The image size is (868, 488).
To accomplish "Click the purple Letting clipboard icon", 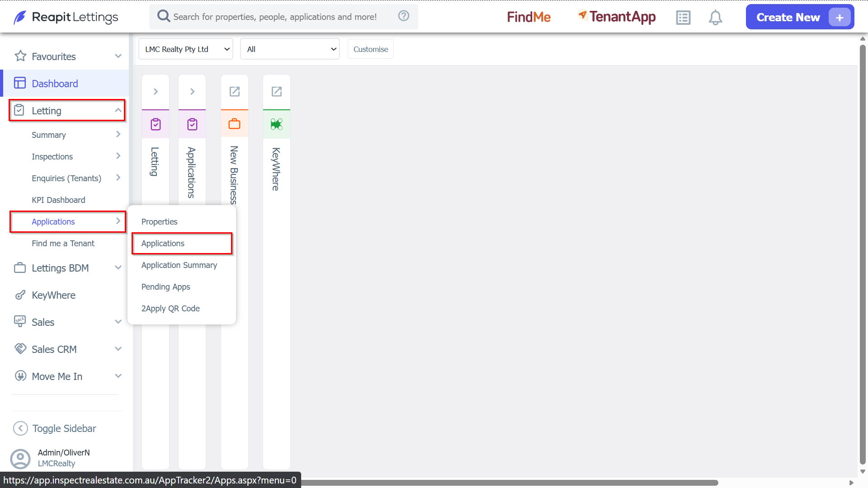I will (x=156, y=124).
